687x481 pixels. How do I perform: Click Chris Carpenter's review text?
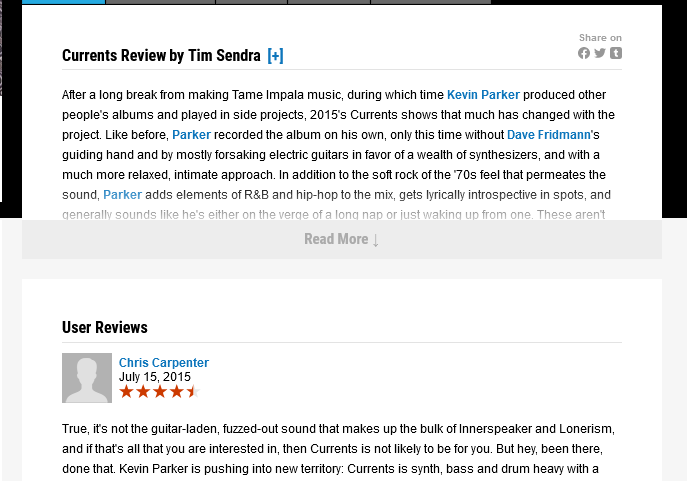pyautogui.click(x=338, y=449)
